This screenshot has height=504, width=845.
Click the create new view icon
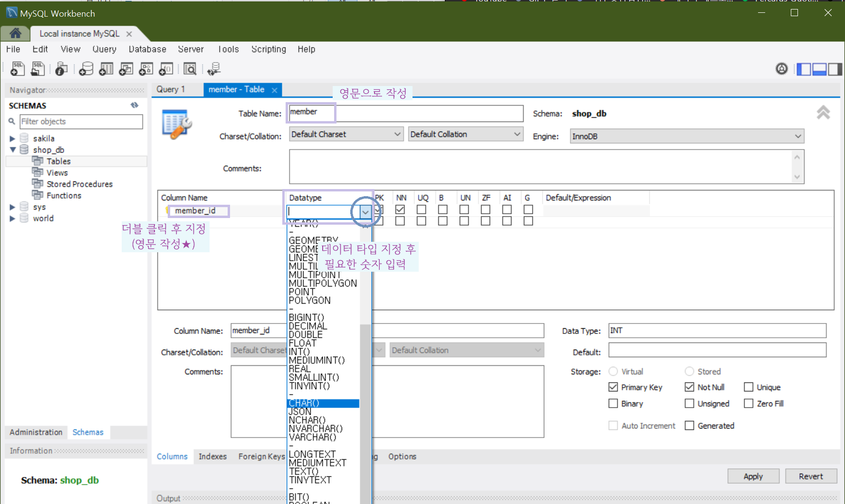pos(126,69)
